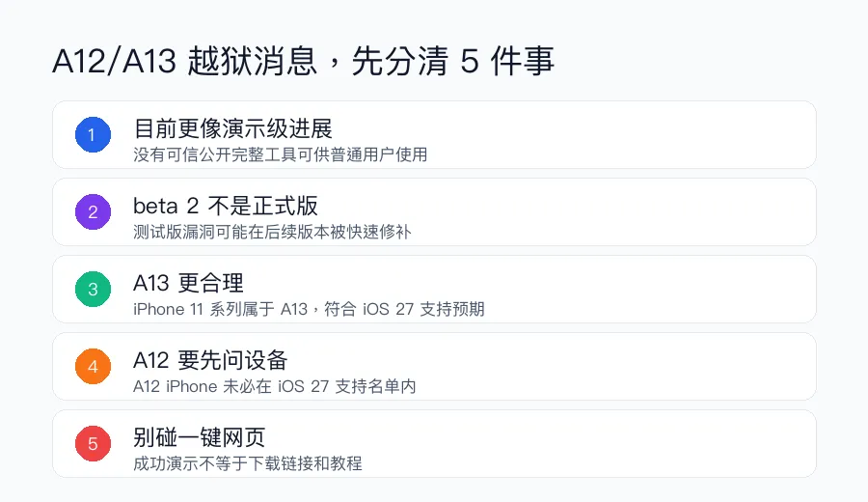Click subtitle 成功演示不等于下载链接和教程

click(x=248, y=463)
